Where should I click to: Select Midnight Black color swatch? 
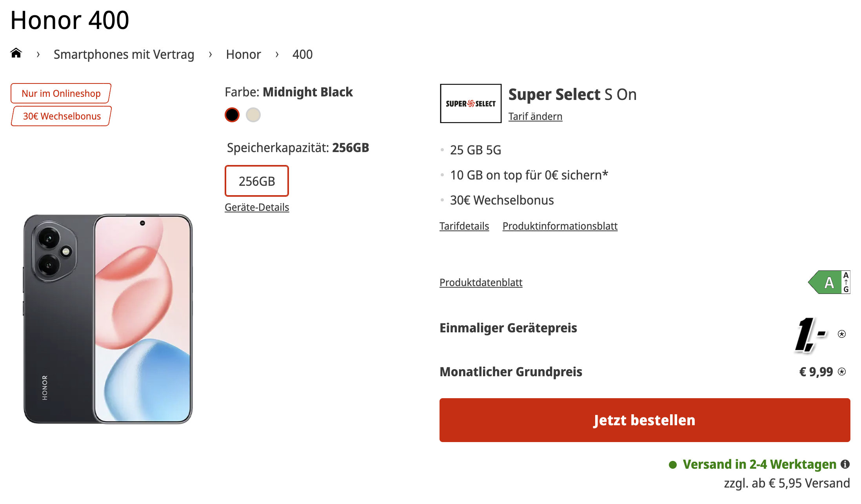232,115
